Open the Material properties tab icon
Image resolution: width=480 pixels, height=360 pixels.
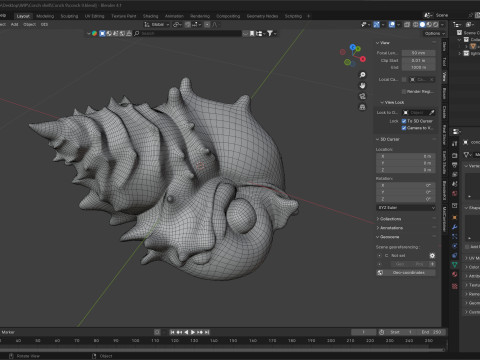click(455, 274)
